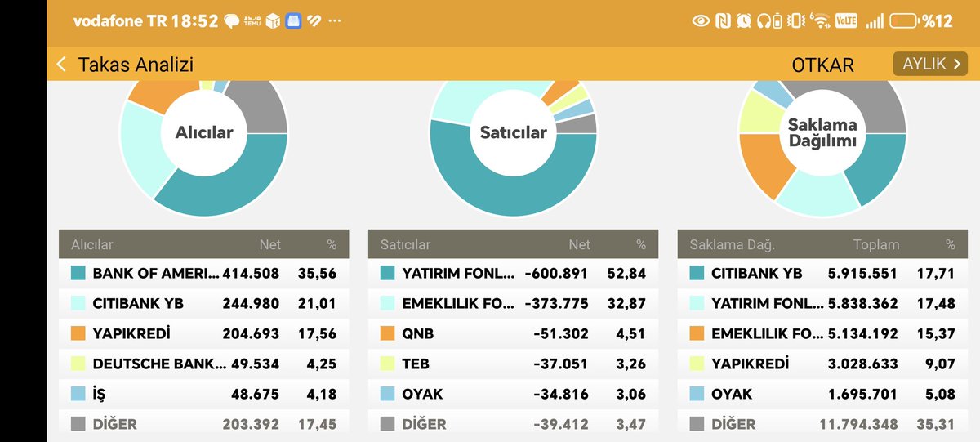This screenshot has width=980, height=442.
Task: Tap the signal strength bars icon
Action: [874, 21]
